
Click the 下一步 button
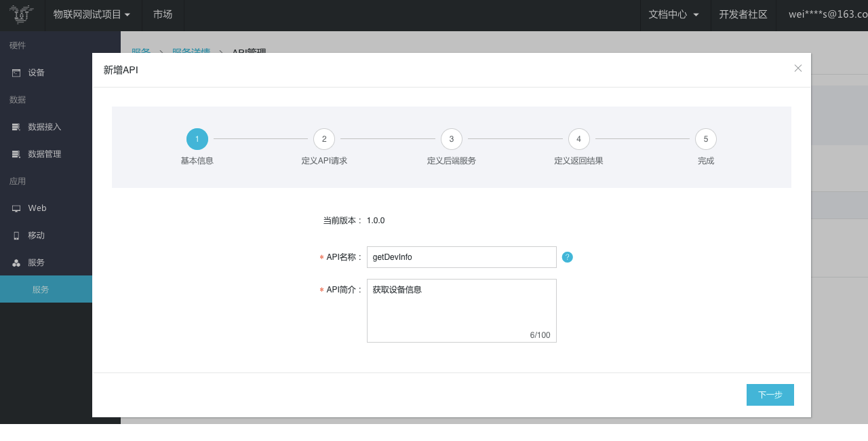tap(770, 395)
